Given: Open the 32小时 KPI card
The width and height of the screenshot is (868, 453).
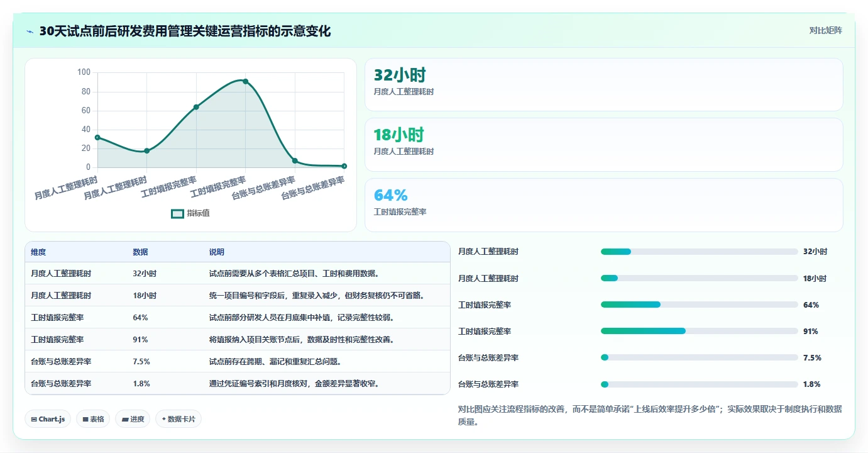Looking at the screenshot, I should pyautogui.click(x=604, y=85).
